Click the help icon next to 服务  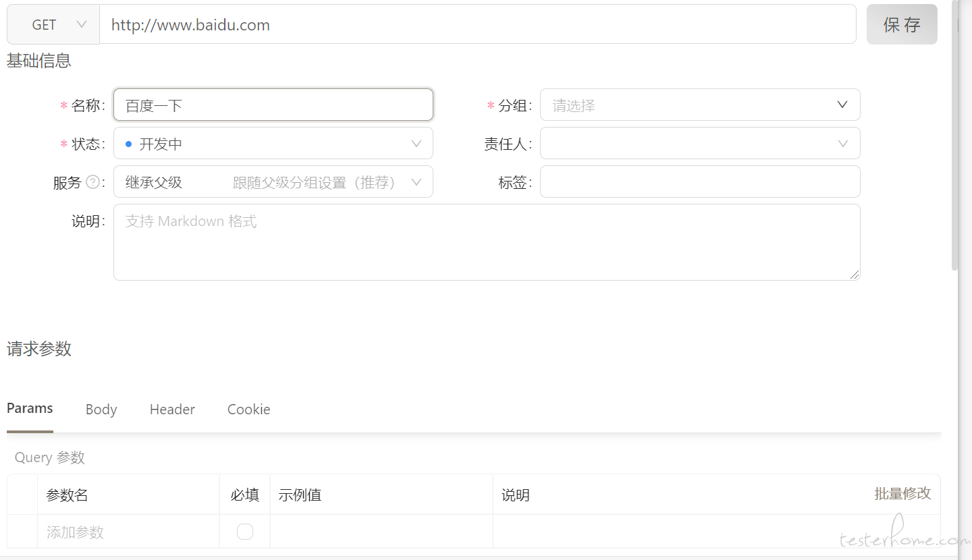pyautogui.click(x=93, y=182)
